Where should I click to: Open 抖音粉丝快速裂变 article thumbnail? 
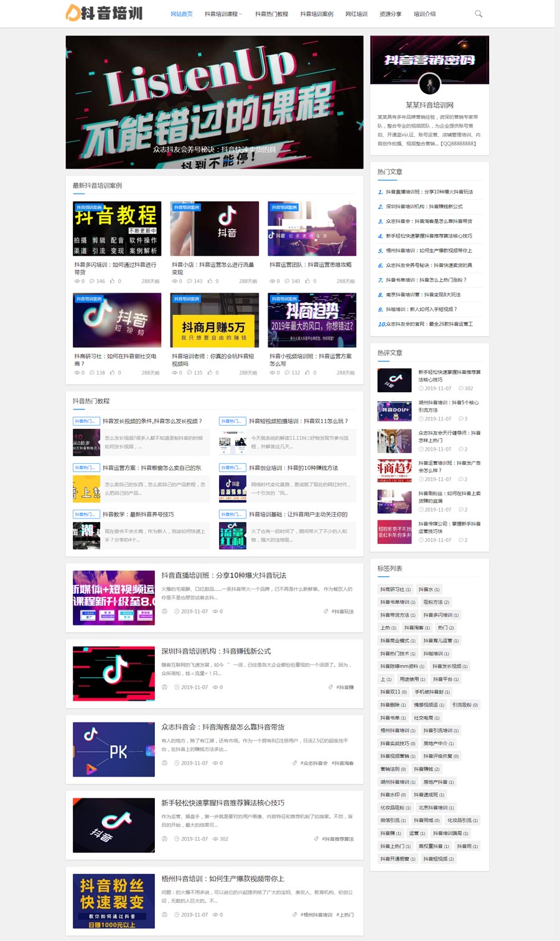[114, 901]
